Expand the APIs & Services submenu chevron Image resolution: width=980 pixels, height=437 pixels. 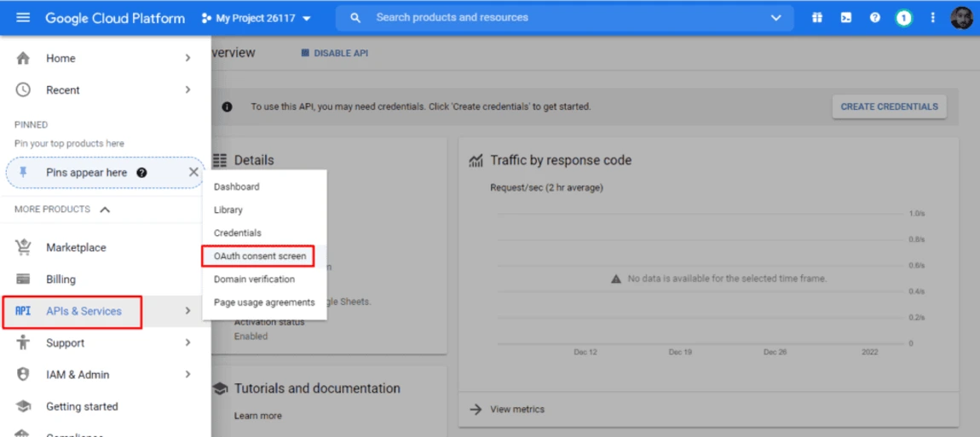(187, 311)
